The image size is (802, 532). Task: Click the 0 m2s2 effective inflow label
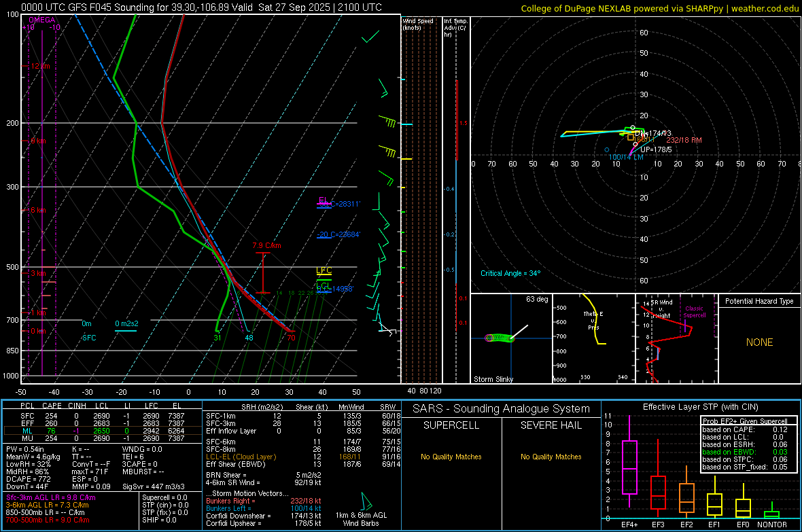126,324
